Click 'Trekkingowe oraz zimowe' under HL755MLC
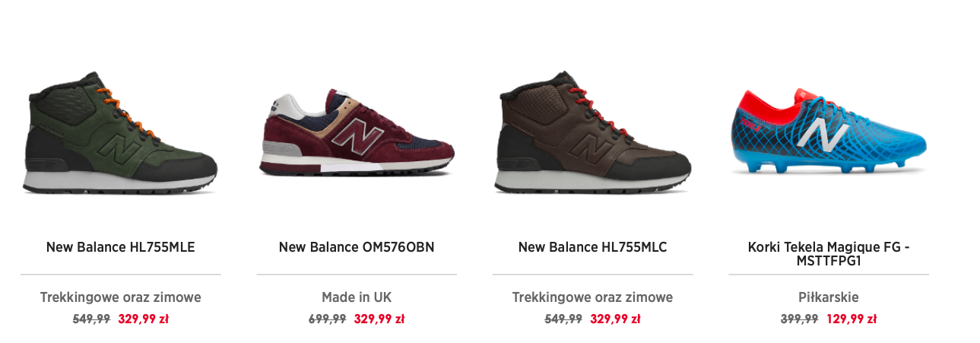Viewport: 980px width, 343px height. [592, 297]
